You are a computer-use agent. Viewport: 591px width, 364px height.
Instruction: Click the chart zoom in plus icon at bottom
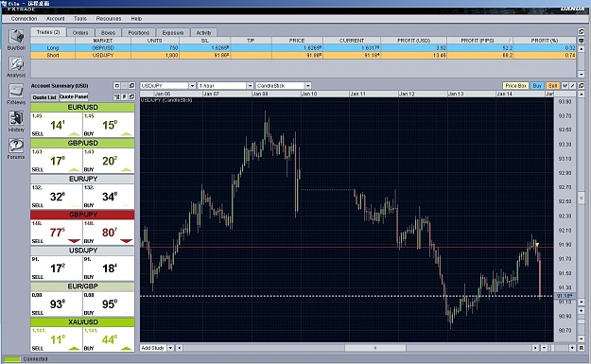point(572,348)
